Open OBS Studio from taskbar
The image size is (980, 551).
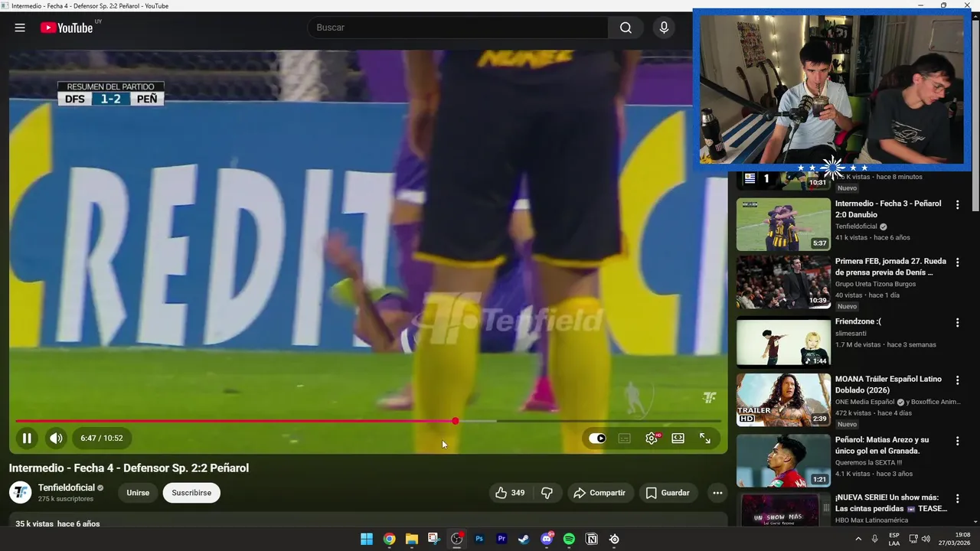coord(457,539)
